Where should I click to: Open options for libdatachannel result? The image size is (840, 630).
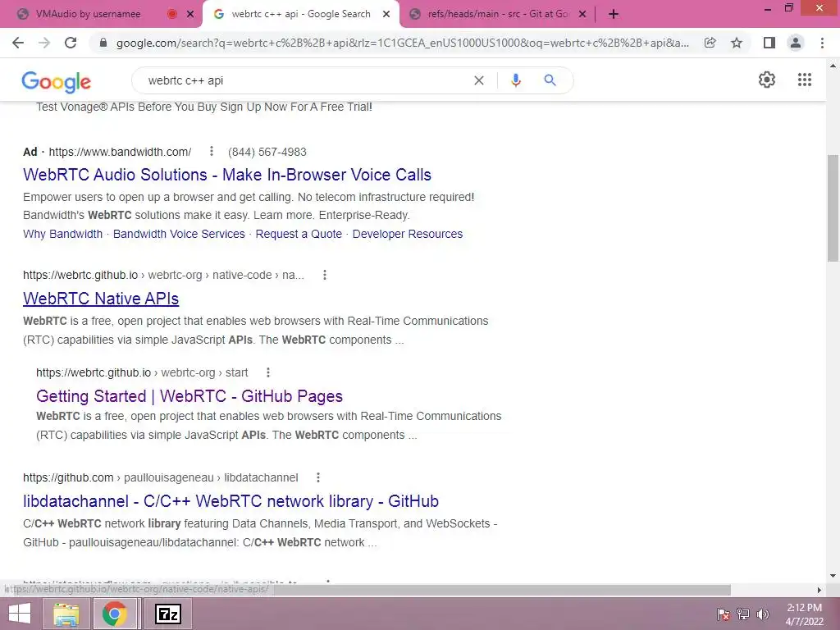tap(318, 477)
